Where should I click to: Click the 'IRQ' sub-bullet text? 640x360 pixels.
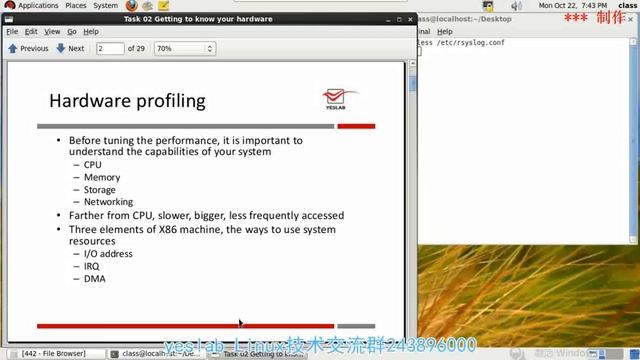pos(91,267)
